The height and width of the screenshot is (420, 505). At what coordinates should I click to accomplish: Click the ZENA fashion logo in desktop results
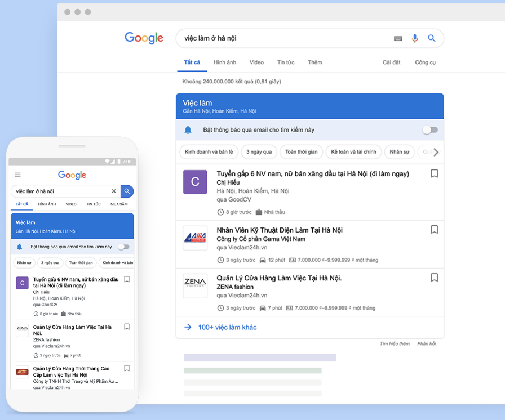point(195,286)
